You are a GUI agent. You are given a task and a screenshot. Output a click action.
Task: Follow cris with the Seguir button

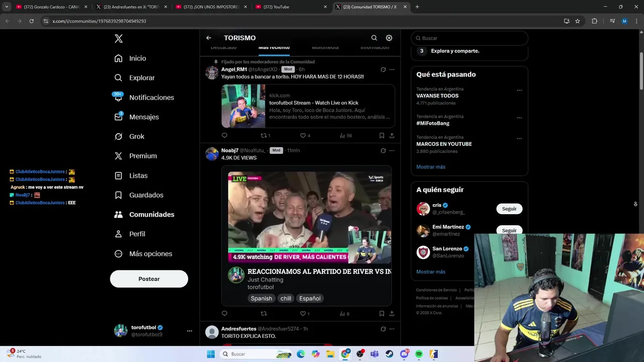click(509, 209)
